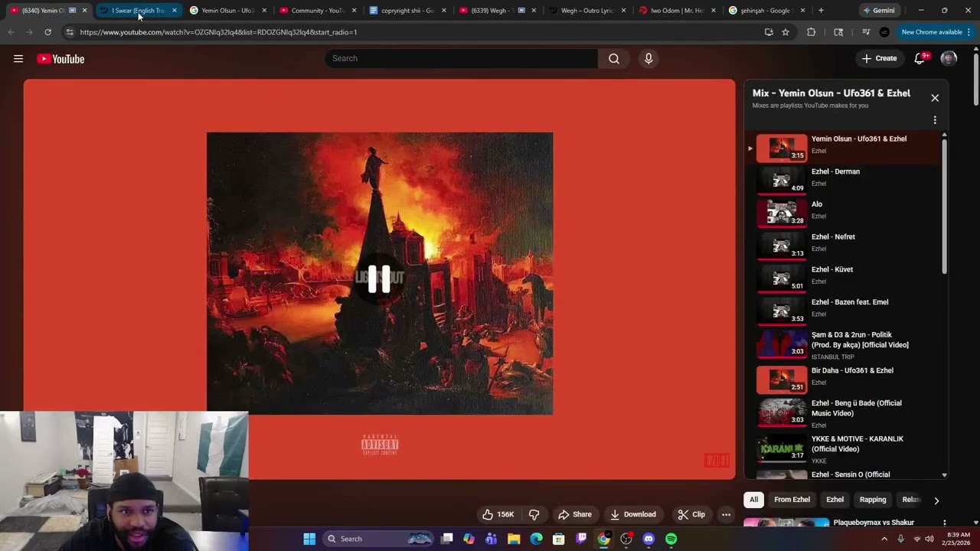
Task: Play Ezhel - Beng ü Bade video
Action: click(842, 413)
